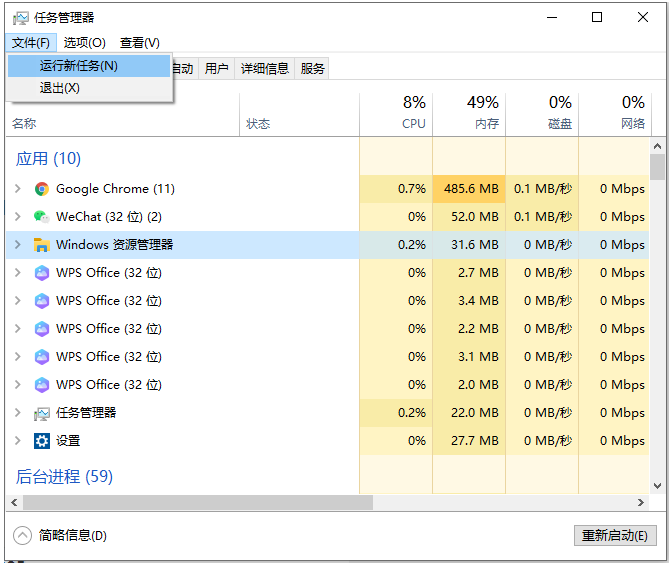
Task: Expand the Google Chrome process group
Action: 17,189
